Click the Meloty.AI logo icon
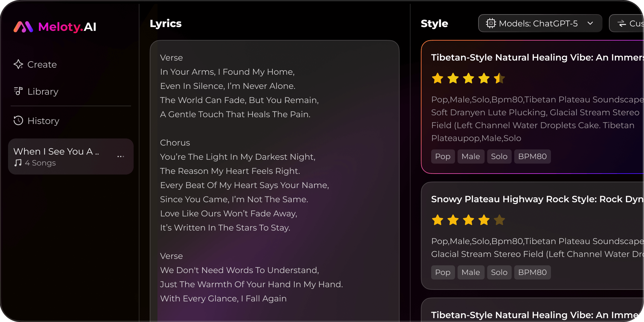 [x=23, y=27]
